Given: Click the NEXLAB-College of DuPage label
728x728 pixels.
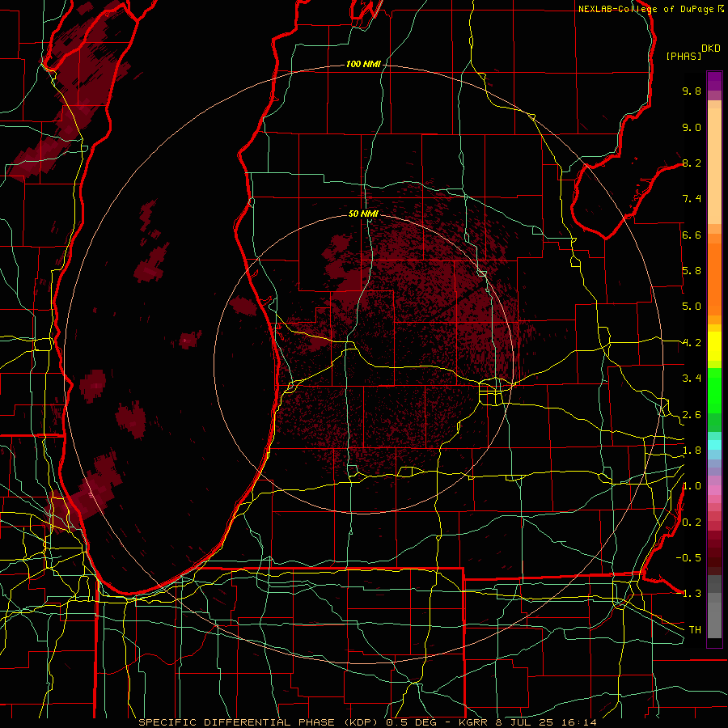Looking at the screenshot, I should (647, 9).
